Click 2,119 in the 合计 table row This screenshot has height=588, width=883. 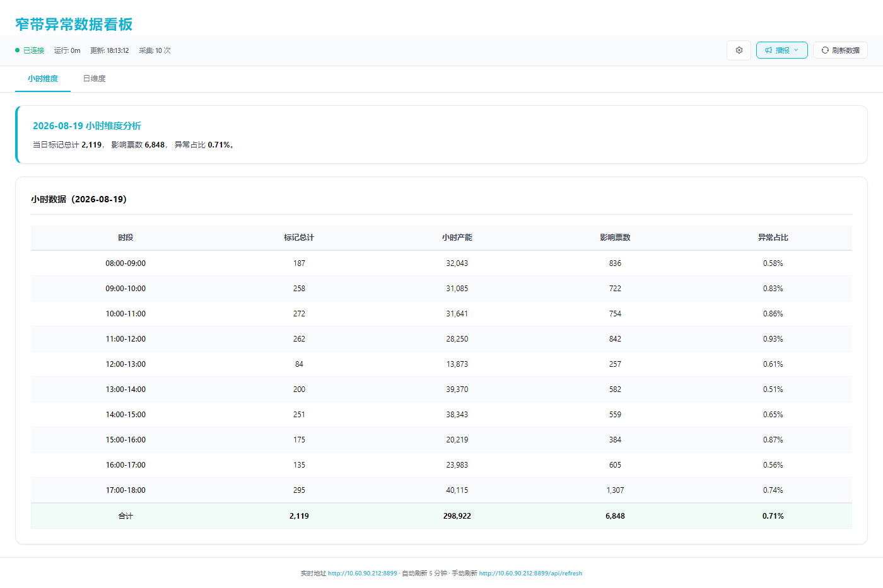point(299,516)
